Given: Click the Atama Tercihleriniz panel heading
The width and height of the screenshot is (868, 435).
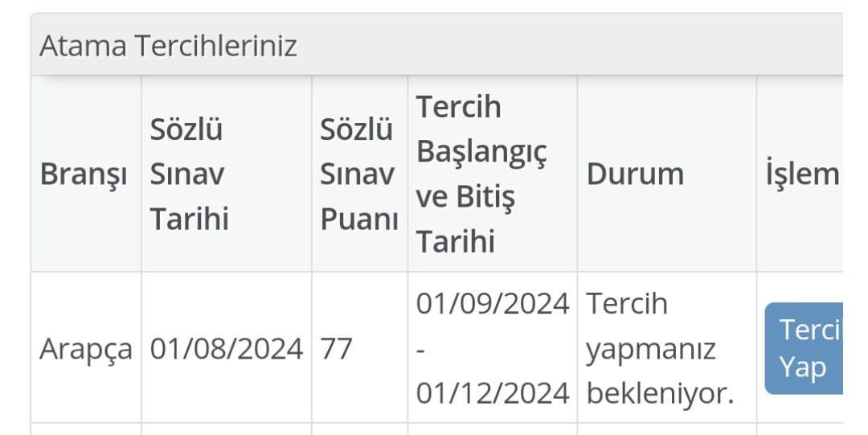Looking at the screenshot, I should (x=169, y=47).
